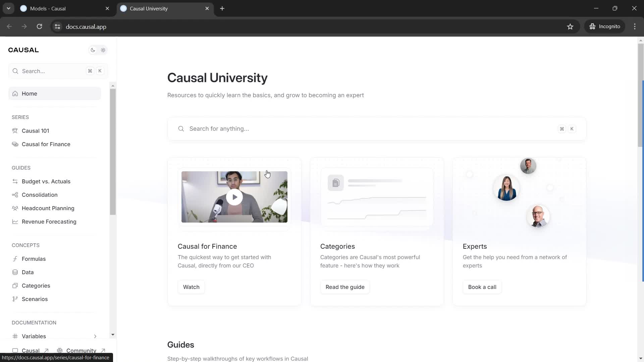The height and width of the screenshot is (362, 644).
Task: Reload the page
Action: click(39, 26)
